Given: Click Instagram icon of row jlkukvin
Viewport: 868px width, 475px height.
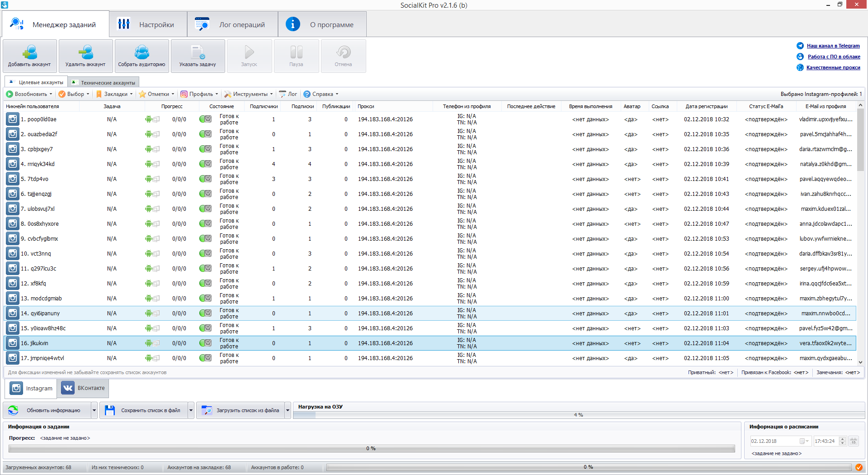Looking at the screenshot, I should coord(13,343).
